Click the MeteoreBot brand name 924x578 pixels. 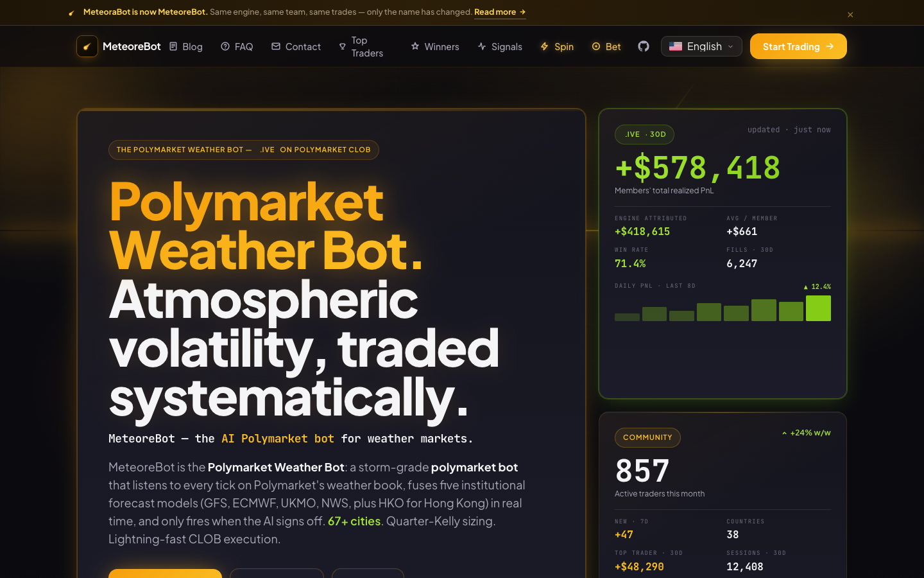tap(132, 46)
